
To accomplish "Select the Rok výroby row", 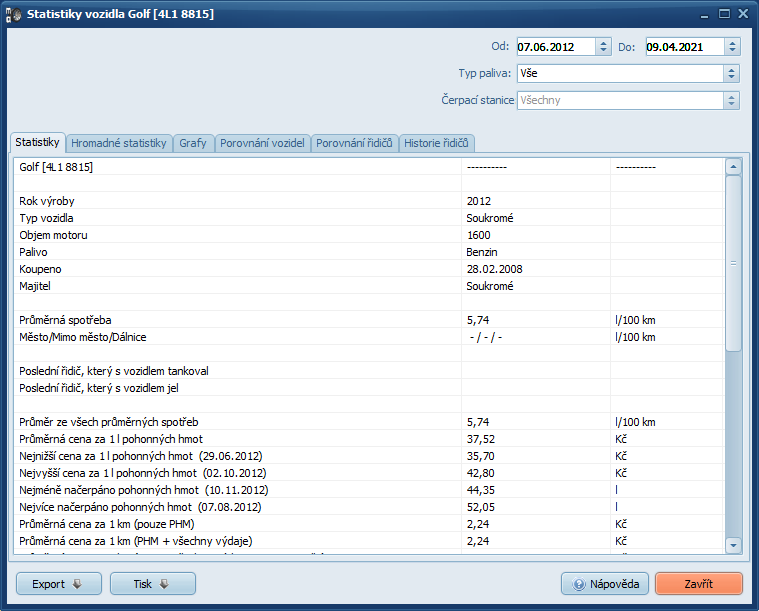I will point(369,201).
